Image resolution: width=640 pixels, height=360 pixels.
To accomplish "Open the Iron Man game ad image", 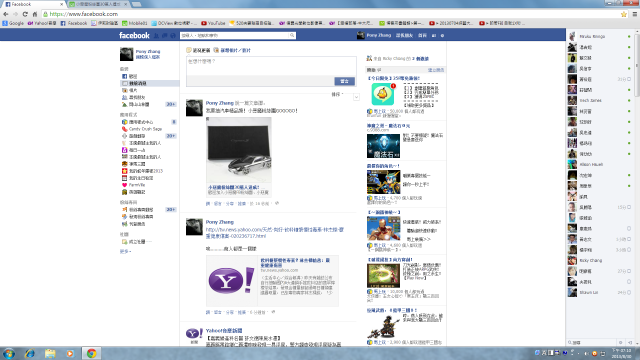I will (x=383, y=228).
